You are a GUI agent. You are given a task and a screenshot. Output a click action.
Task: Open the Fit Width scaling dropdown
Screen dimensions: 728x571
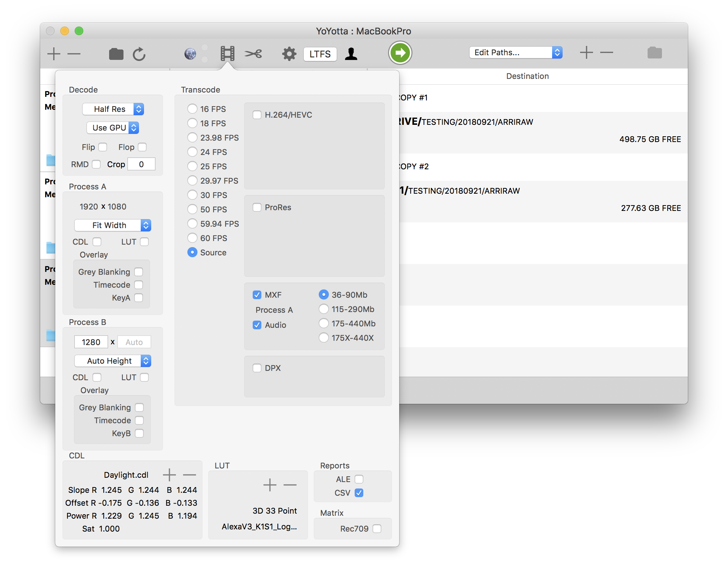112,225
